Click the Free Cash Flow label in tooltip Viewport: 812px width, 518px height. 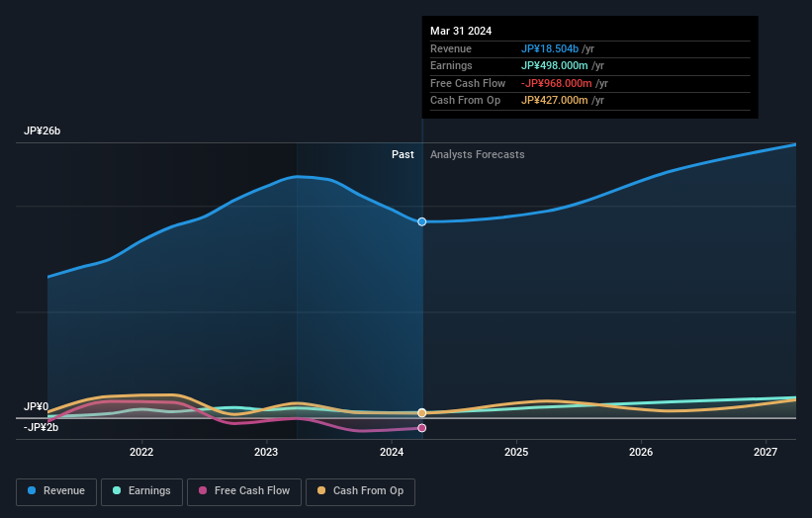point(468,83)
